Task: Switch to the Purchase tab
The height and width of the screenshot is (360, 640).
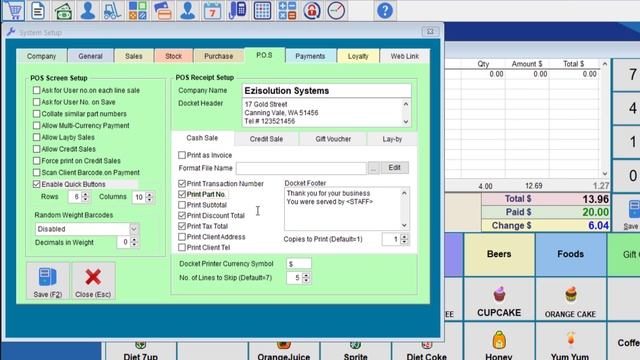Action: tap(218, 56)
